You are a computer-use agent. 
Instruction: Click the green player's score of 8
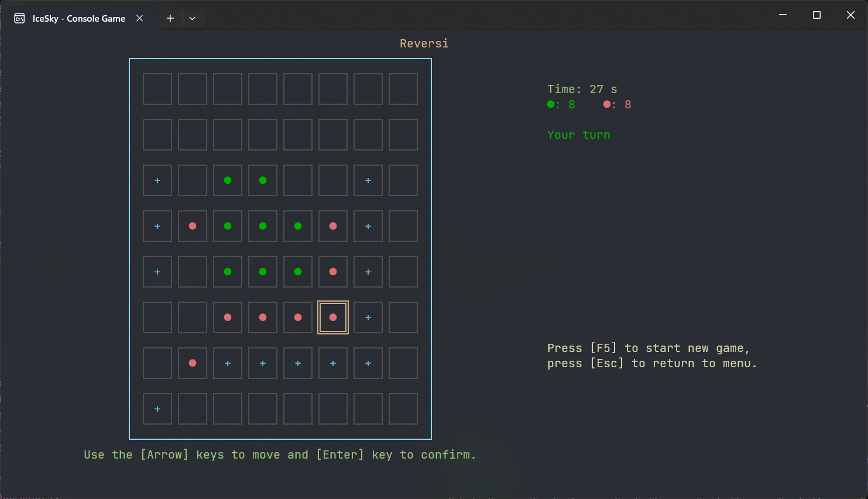pos(561,104)
